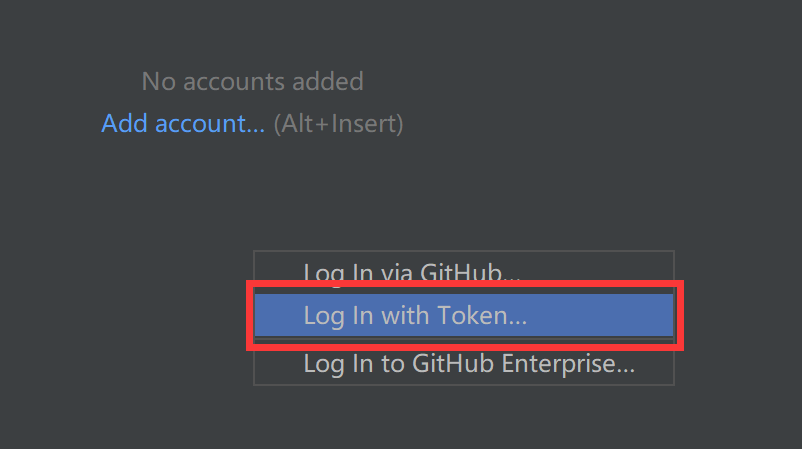Click the Alt+Insert shortcut hint
Viewport: 802px width, 449px height.
click(x=338, y=125)
